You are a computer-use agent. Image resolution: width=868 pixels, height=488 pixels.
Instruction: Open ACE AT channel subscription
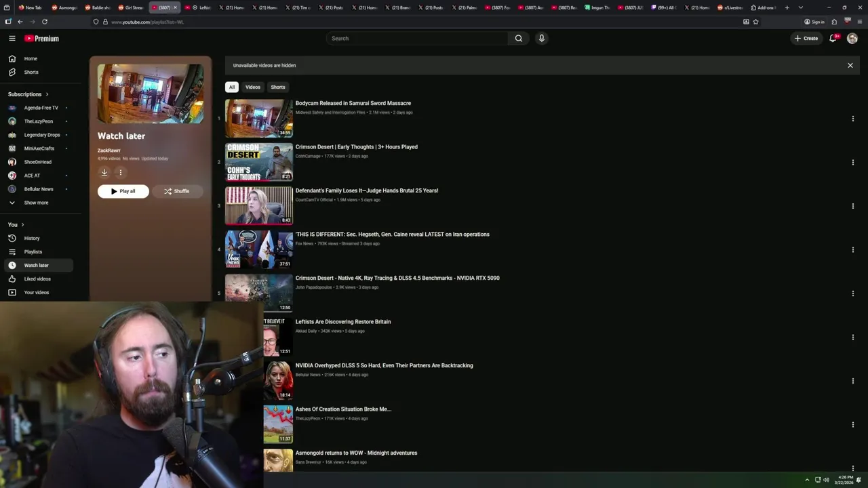coord(38,176)
